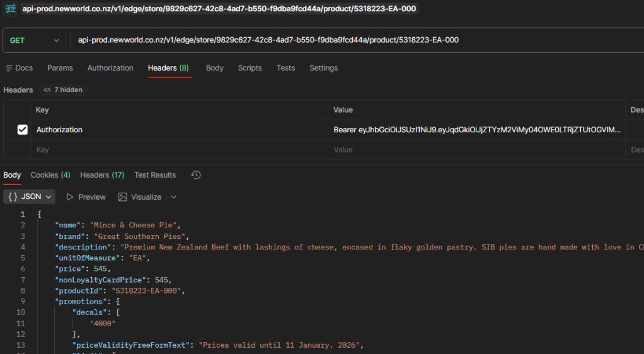
Task: Show the Test Results tab
Action: pyautogui.click(x=155, y=175)
